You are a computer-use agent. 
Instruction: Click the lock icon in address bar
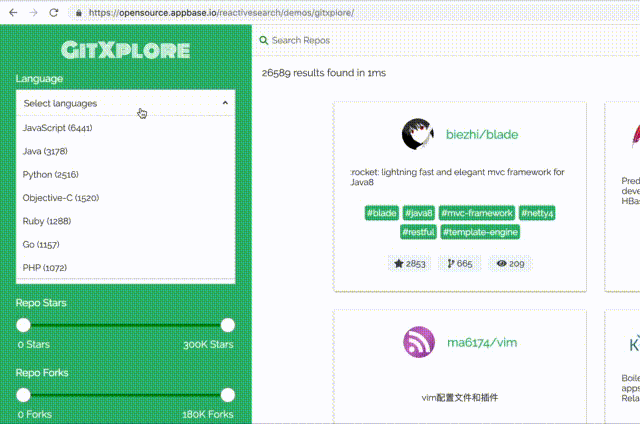tap(79, 13)
